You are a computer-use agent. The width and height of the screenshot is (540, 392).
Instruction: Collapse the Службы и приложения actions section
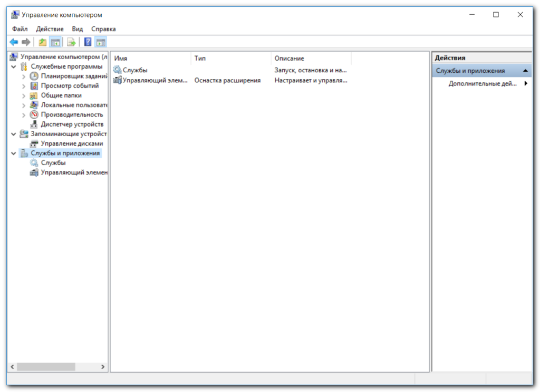[525, 71]
